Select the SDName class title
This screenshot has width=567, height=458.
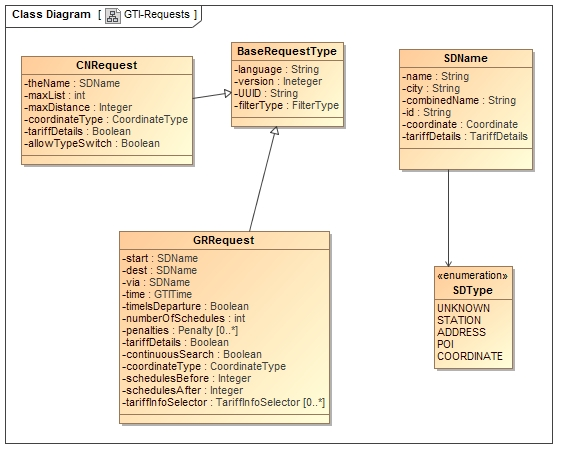pos(465,58)
